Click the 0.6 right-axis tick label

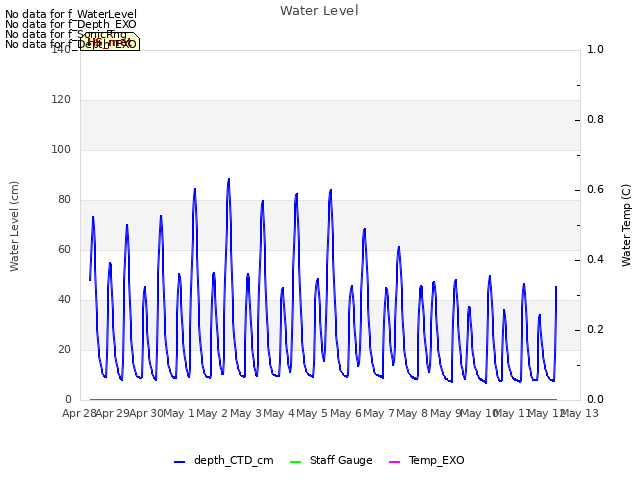tap(595, 189)
